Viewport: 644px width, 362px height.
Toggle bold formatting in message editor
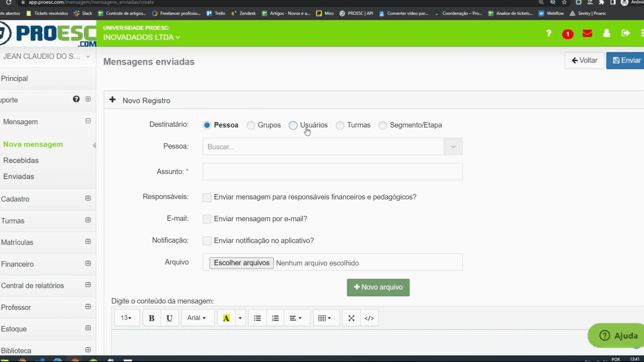tap(151, 318)
